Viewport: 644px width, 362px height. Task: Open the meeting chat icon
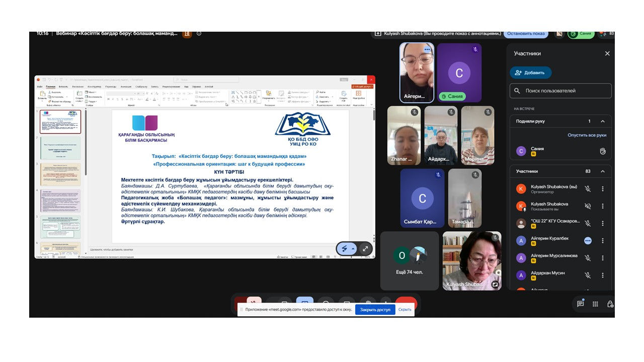(581, 304)
